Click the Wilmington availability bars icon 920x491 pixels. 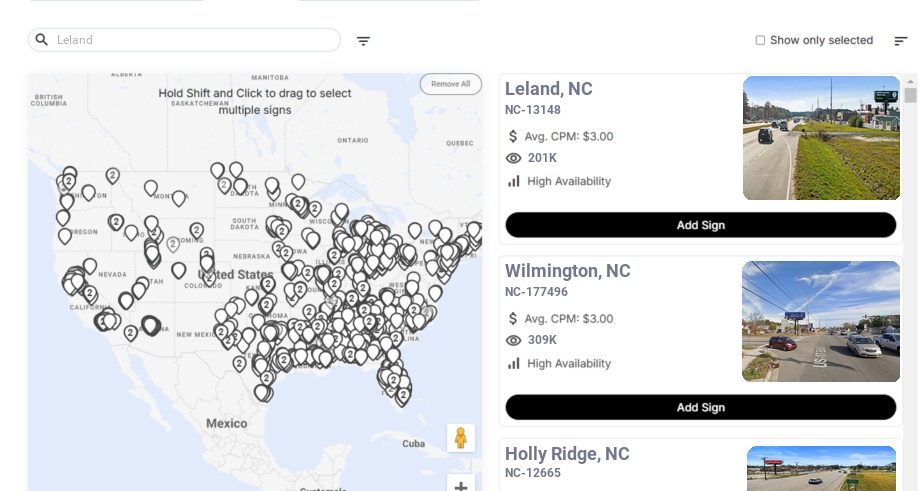click(514, 363)
